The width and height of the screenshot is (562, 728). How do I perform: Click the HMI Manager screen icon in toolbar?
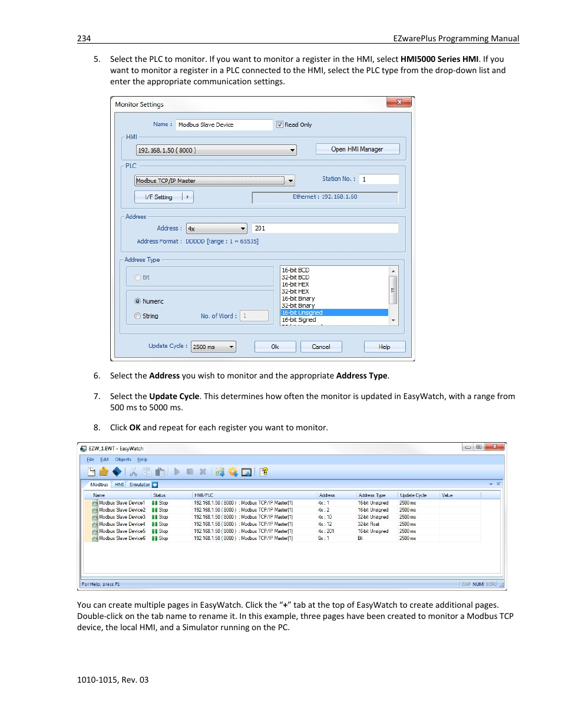click(x=246, y=472)
